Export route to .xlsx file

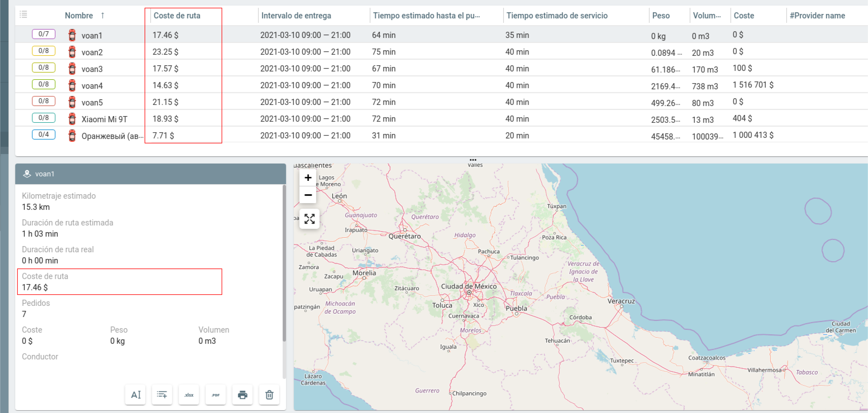(x=189, y=395)
